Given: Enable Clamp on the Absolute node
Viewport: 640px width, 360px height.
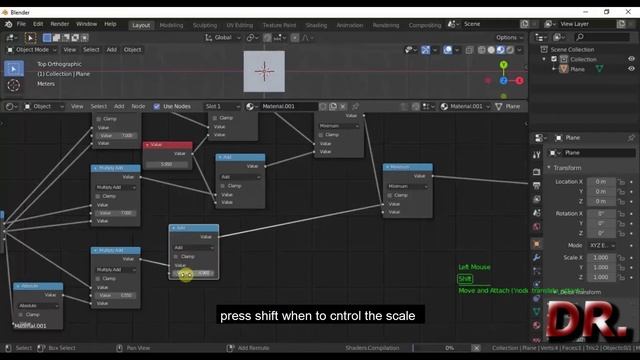Looking at the screenshot, I should [21, 315].
